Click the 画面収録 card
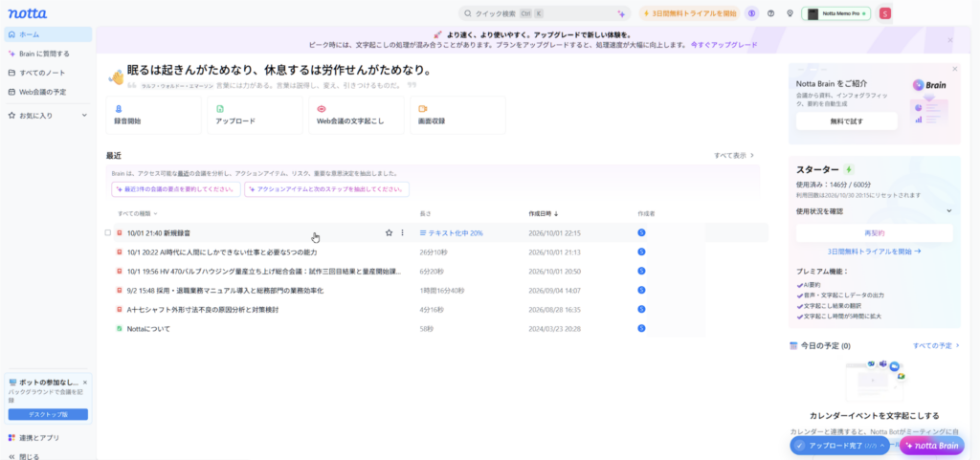The width and height of the screenshot is (980, 460). 457,115
